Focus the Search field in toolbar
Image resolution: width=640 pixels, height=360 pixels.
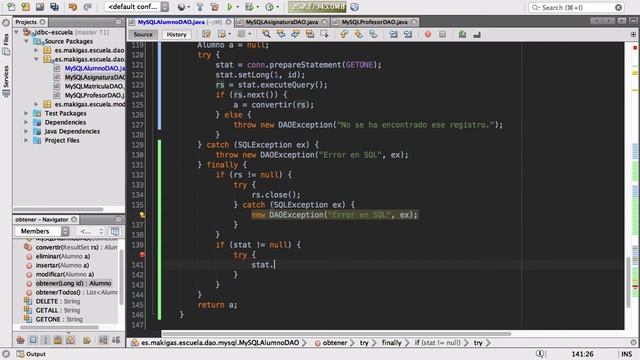576,7
